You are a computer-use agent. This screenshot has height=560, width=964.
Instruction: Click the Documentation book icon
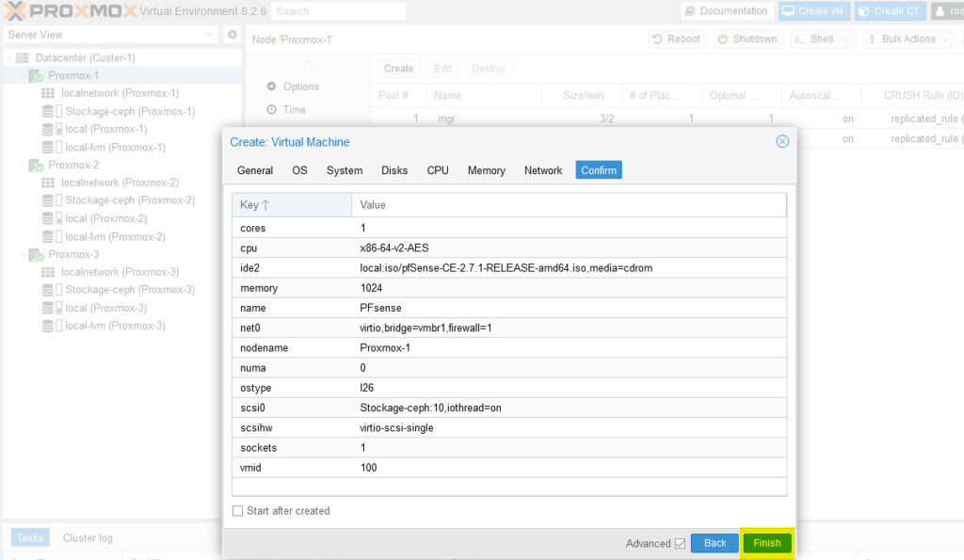click(x=690, y=11)
